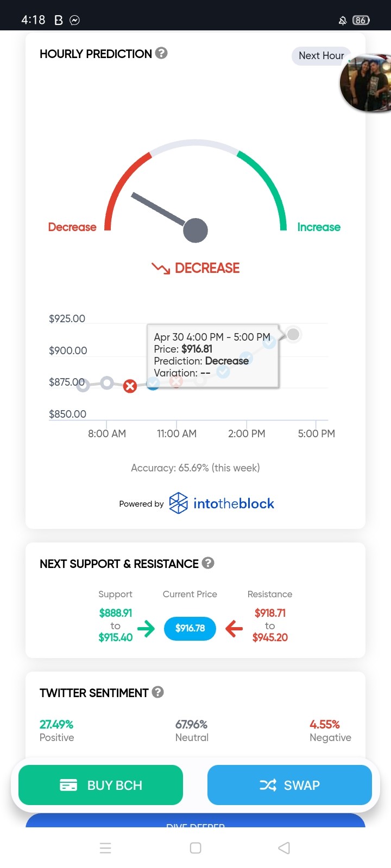Image resolution: width=391 pixels, height=868 pixels.
Task: Click the intotheblock logo
Action: pyautogui.click(x=222, y=503)
